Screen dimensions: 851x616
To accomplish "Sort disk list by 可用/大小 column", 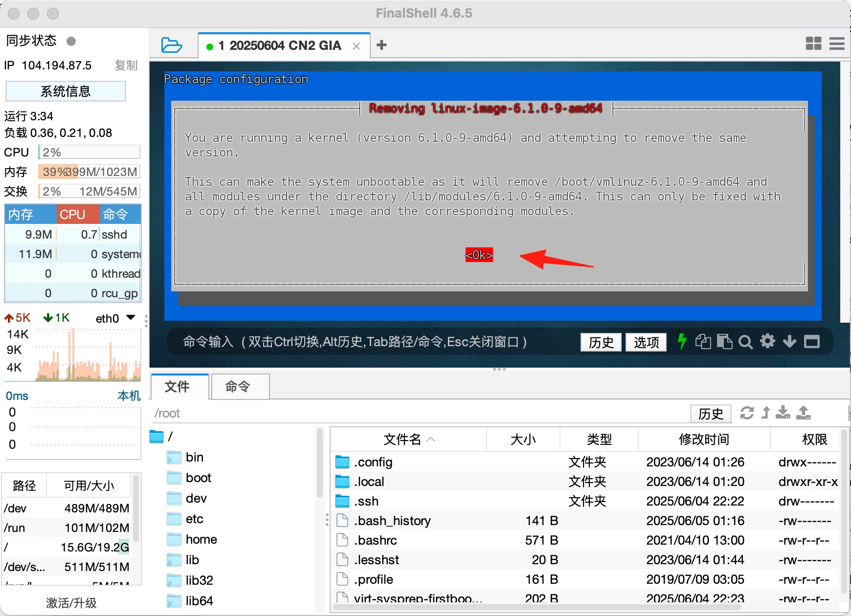I will click(x=89, y=485).
